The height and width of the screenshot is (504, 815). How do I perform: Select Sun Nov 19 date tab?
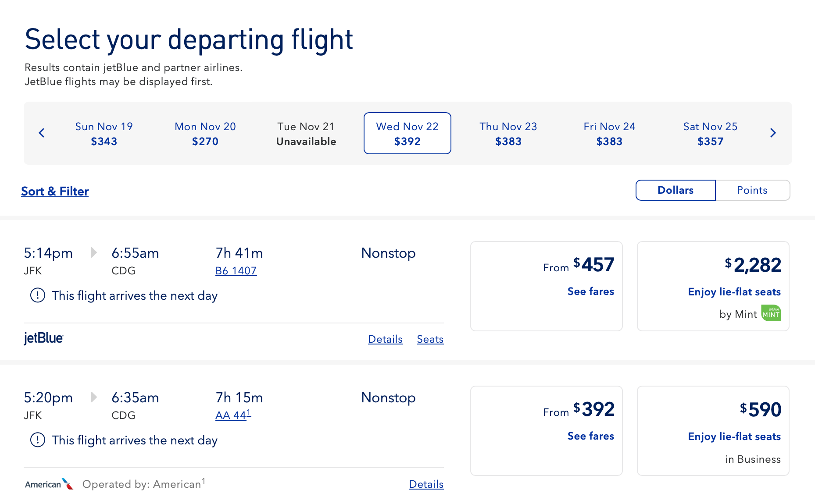point(104,133)
